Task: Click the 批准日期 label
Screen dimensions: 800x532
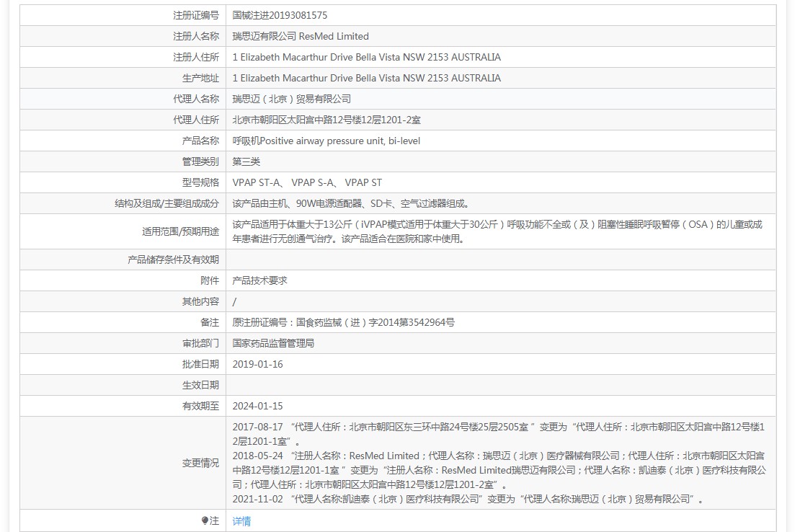Action: pyautogui.click(x=200, y=364)
